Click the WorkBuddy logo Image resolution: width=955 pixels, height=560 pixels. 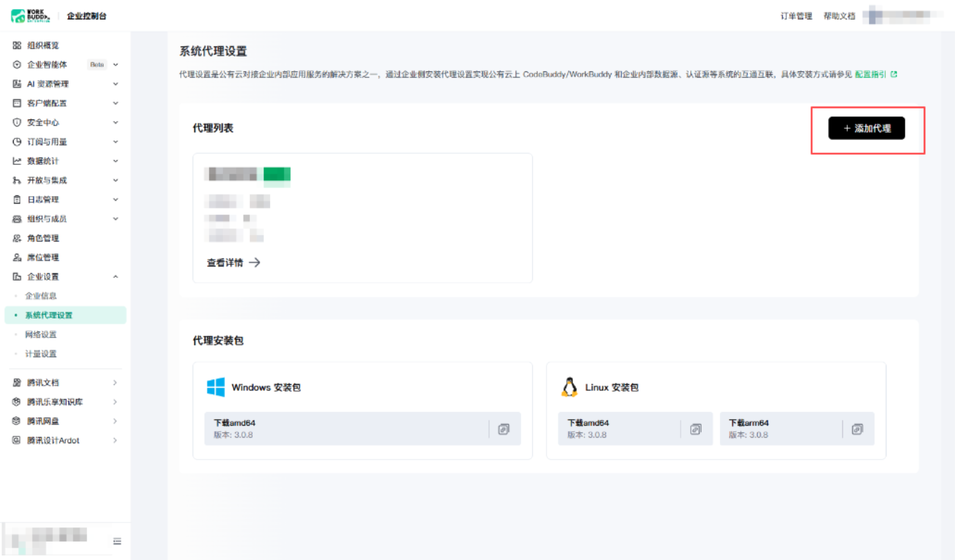point(31,16)
